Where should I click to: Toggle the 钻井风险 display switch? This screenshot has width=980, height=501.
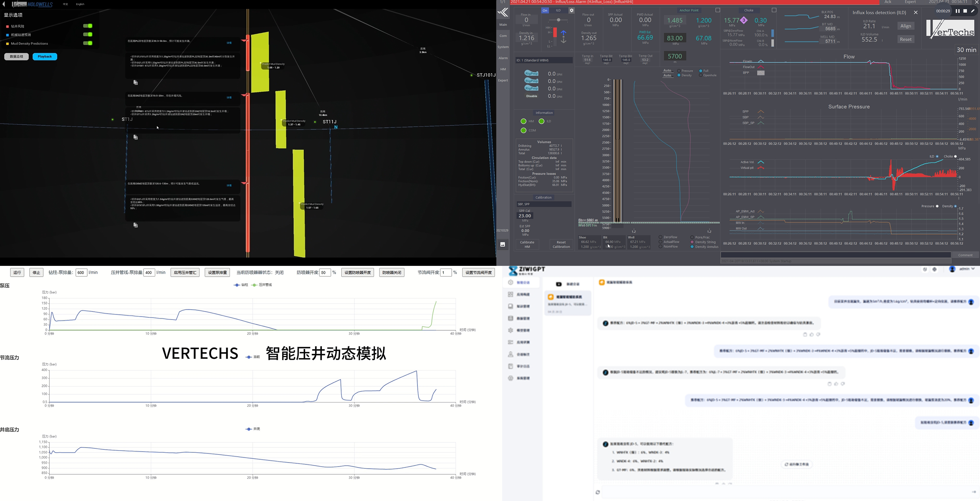[x=88, y=26]
